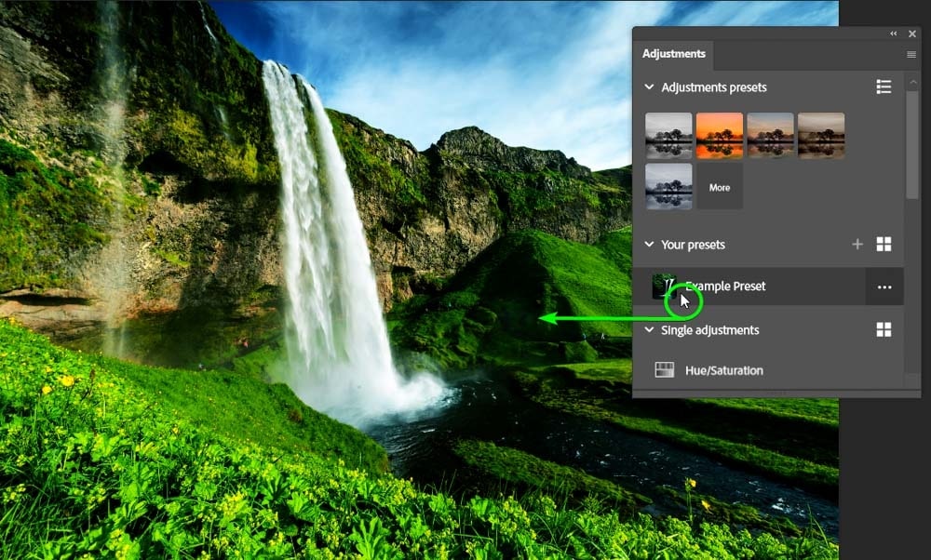Click the Example Preset thumbnail icon
Viewport: 931px width, 560px height.
coord(665,287)
